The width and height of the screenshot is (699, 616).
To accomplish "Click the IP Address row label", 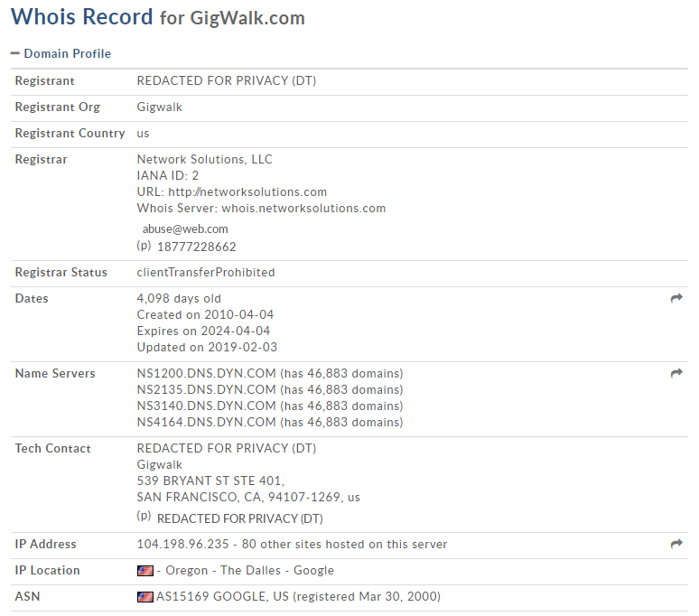I will (45, 545).
